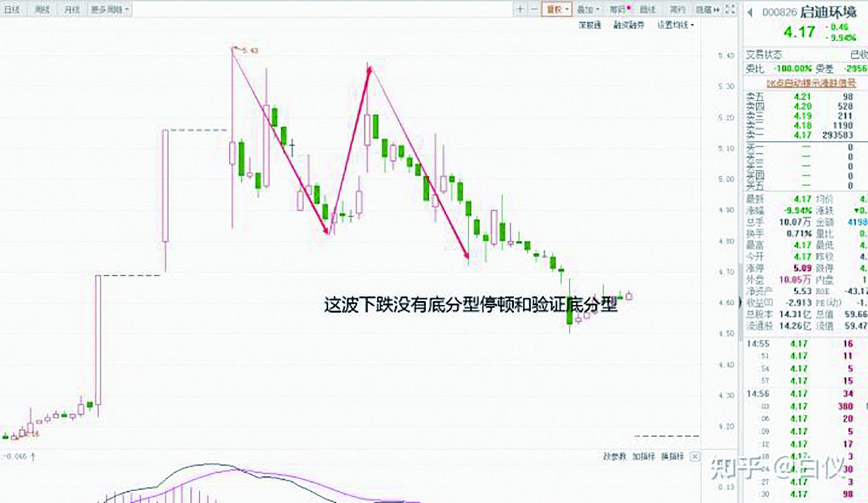868x503 pixels.
Task: Switch to the 周线 weekly chart tab
Action: point(42,9)
